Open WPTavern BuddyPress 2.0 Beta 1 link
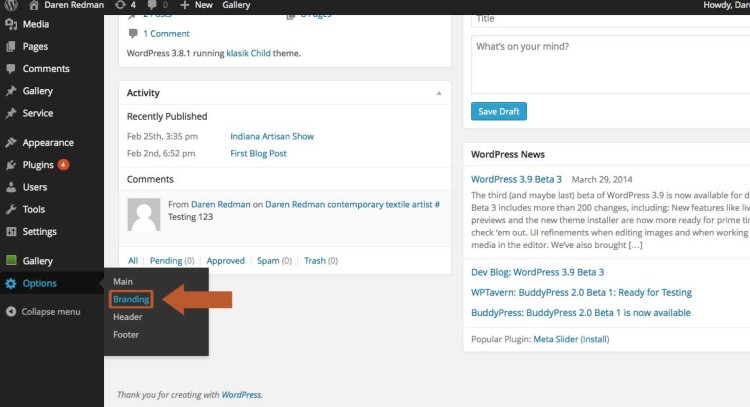750x407 pixels. (x=581, y=292)
